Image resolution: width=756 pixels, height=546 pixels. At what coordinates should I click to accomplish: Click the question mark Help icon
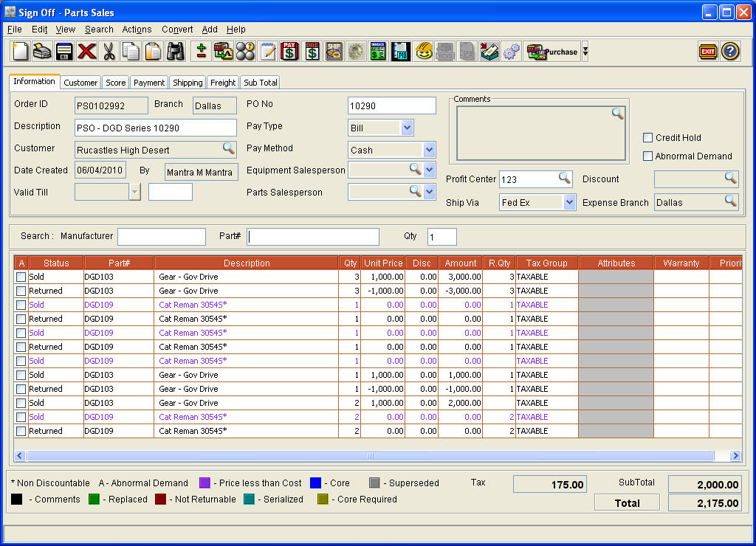pyautogui.click(x=730, y=51)
